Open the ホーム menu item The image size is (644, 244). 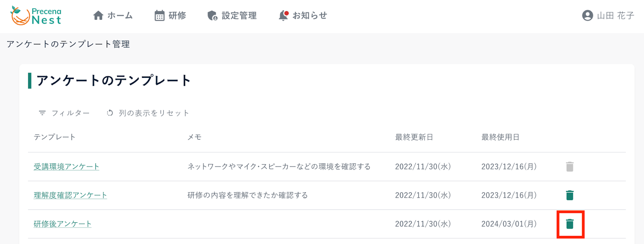point(120,16)
